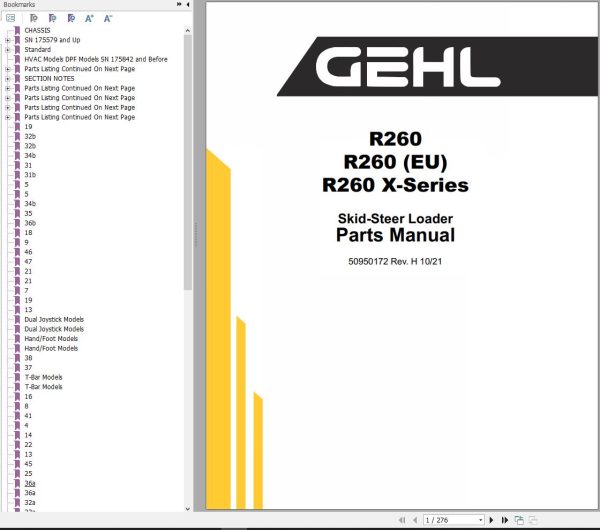This screenshot has width=600, height=530.
Task: Open bookmark labeled 18
Action: point(28,233)
